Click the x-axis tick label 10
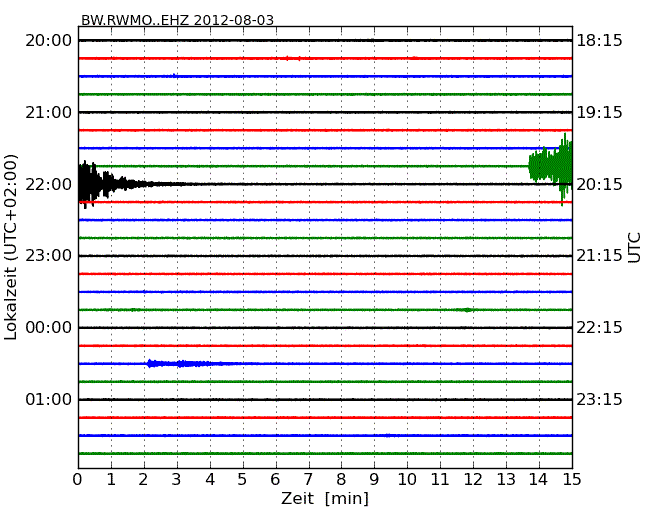The height and width of the screenshot is (520, 650). point(407,479)
